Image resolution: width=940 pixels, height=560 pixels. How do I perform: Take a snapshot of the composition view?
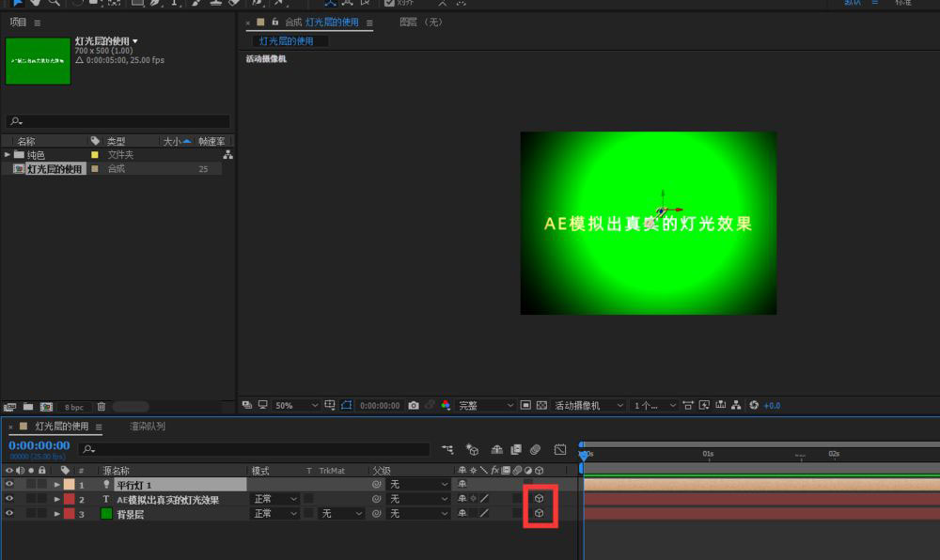click(415, 405)
